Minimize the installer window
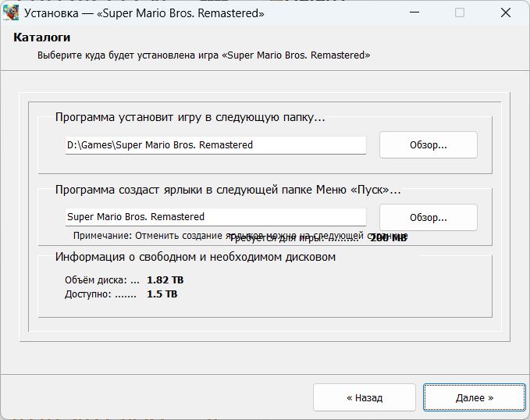Screen dimensions: 530x420 [424, 13]
